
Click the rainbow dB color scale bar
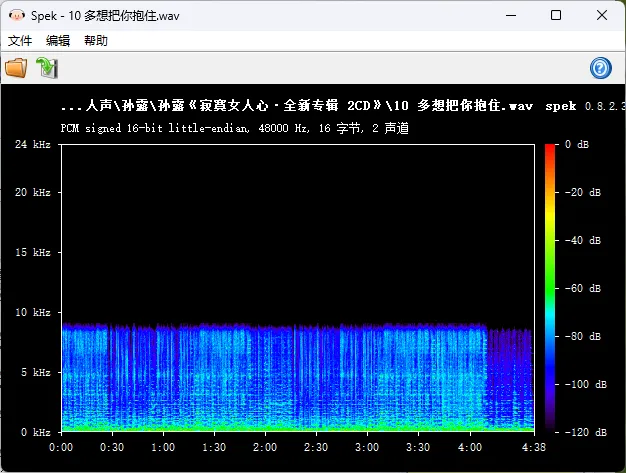click(x=551, y=288)
